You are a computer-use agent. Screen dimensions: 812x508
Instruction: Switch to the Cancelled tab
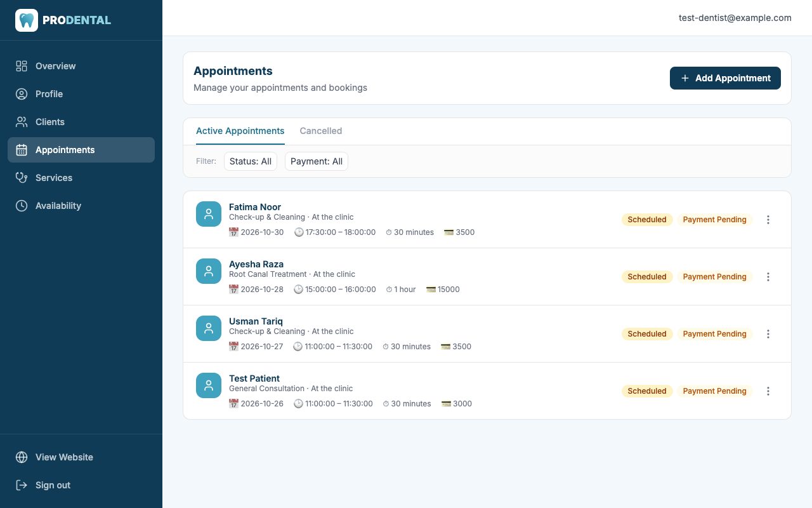coord(321,131)
